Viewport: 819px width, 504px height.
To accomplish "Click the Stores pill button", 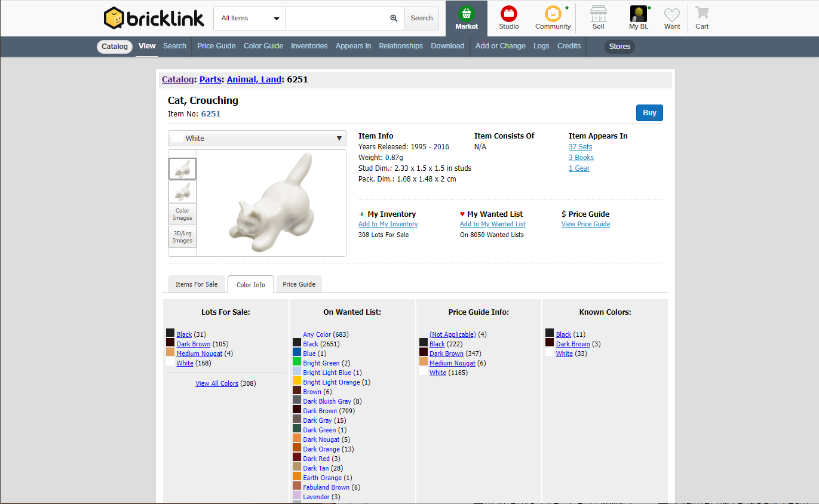I will (x=619, y=47).
